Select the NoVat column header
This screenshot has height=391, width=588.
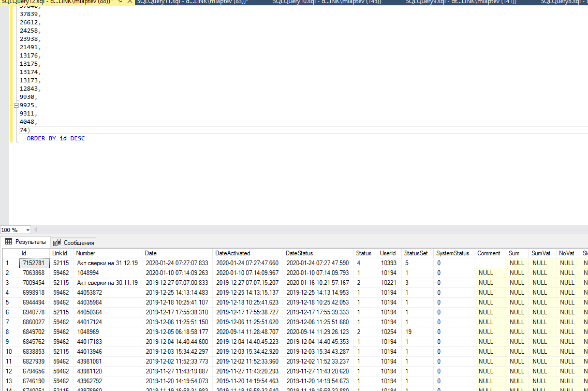[x=568, y=253]
